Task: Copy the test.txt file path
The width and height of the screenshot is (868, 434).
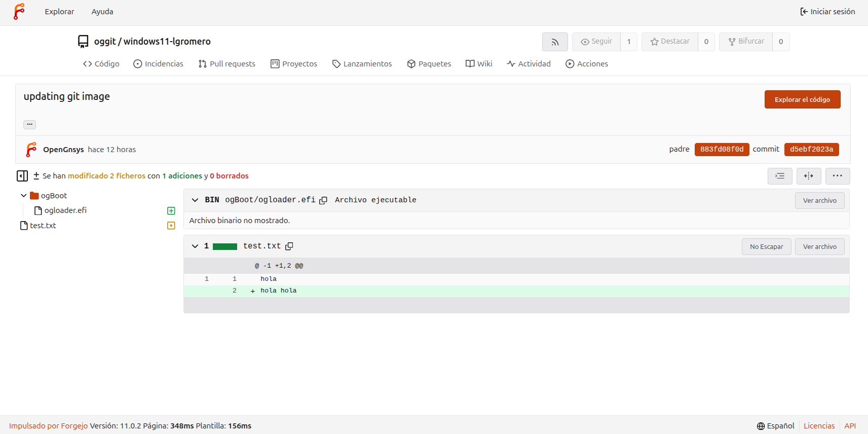Action: [x=289, y=246]
